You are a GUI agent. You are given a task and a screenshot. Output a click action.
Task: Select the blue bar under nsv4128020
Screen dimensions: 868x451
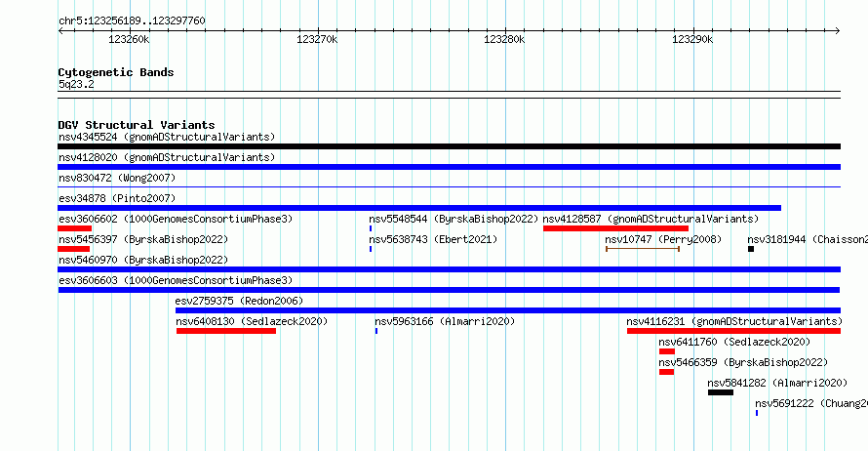pos(449,167)
